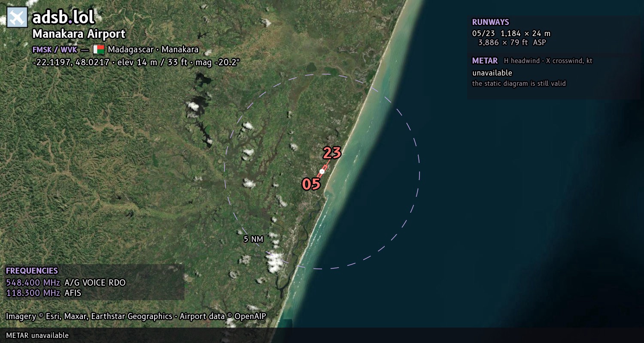Screen dimensions: 644x343
Task: Click the 'METAR unavailable' status bar message
Action: coord(37,335)
